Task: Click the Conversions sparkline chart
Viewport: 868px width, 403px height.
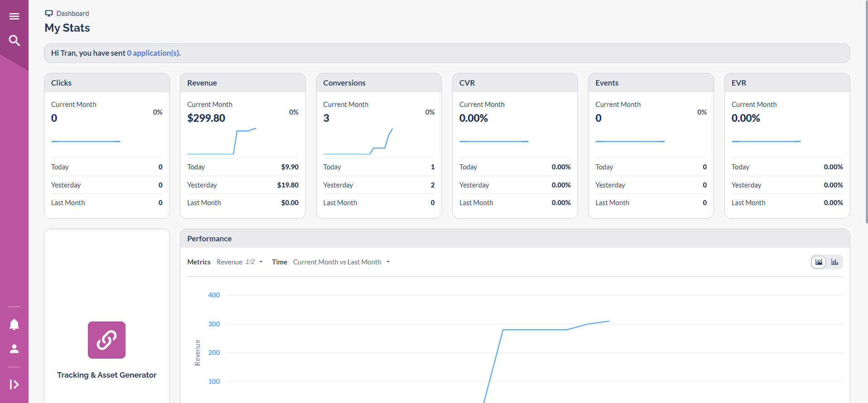Action: 358,141
